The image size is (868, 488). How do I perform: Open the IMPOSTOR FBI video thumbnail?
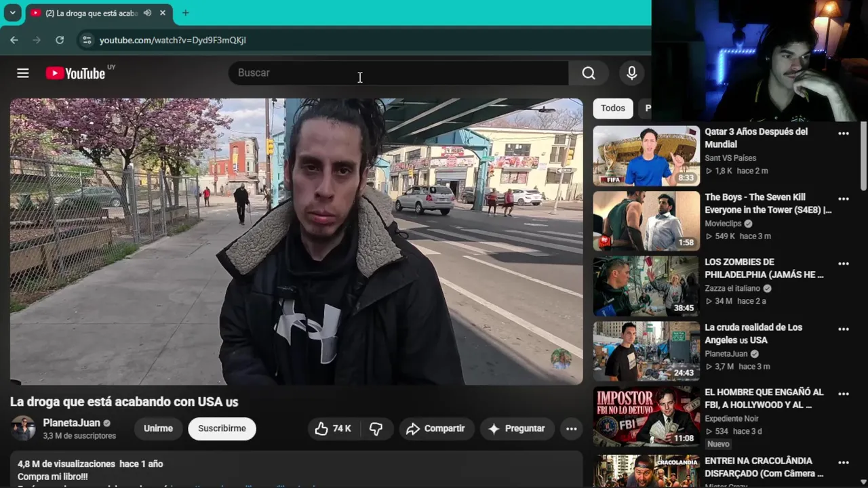point(646,416)
